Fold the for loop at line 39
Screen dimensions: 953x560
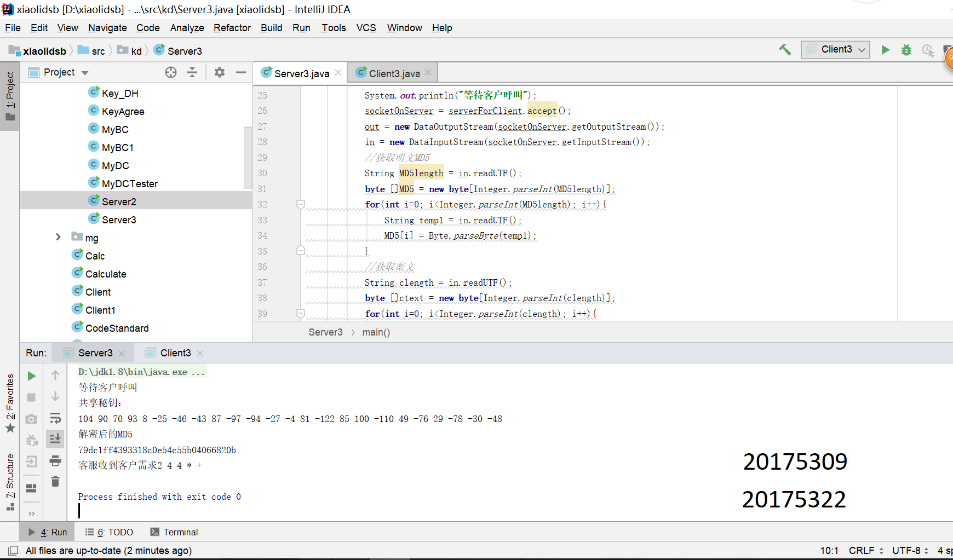pos(301,314)
